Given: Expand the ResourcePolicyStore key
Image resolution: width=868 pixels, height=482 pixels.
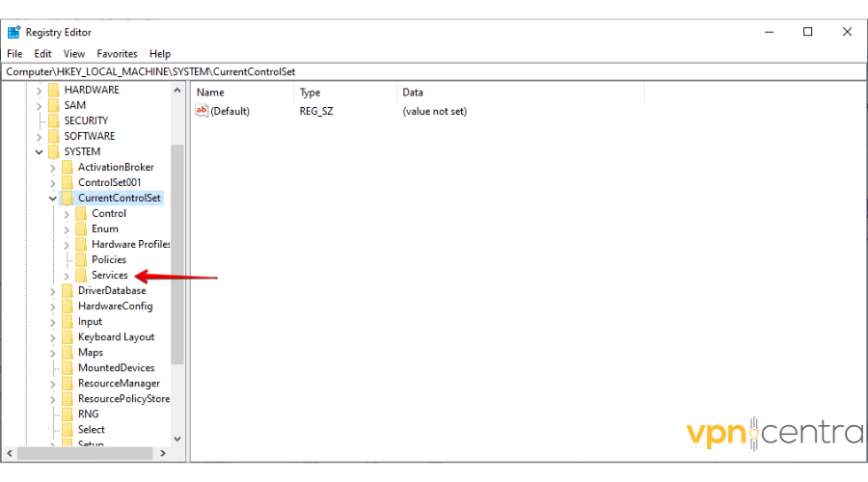Looking at the screenshot, I should (x=53, y=399).
